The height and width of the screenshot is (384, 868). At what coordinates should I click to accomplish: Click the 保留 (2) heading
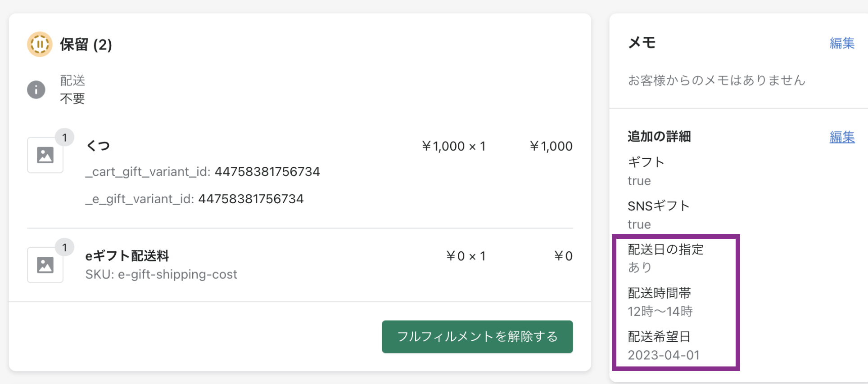86,45
